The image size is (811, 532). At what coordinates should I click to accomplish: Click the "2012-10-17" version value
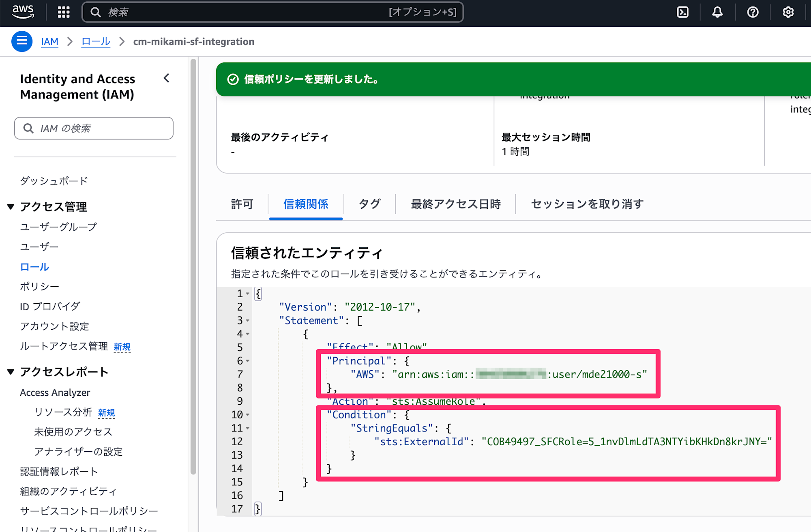point(380,307)
